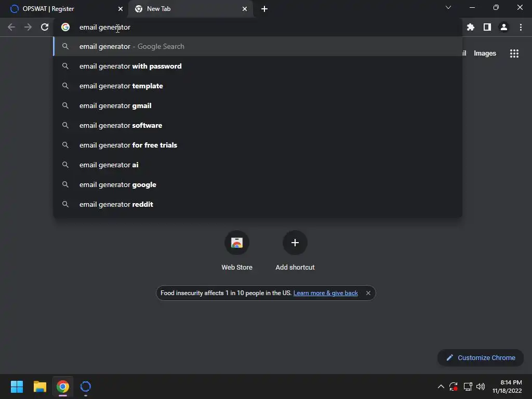The height and width of the screenshot is (399, 532).
Task: Choose 'email generator software' suggestion
Action: (258, 125)
